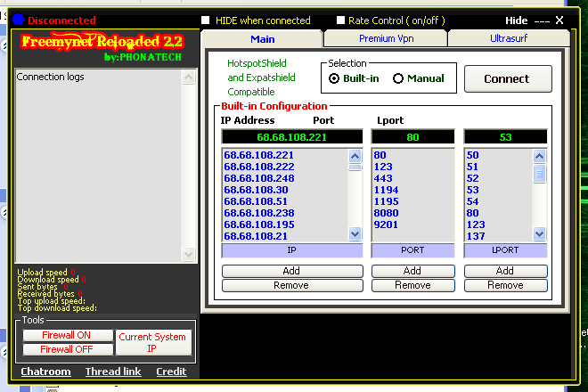This screenshot has width=588, height=392.
Task: Select IP 68.68.108.21 in list
Action: 256,236
